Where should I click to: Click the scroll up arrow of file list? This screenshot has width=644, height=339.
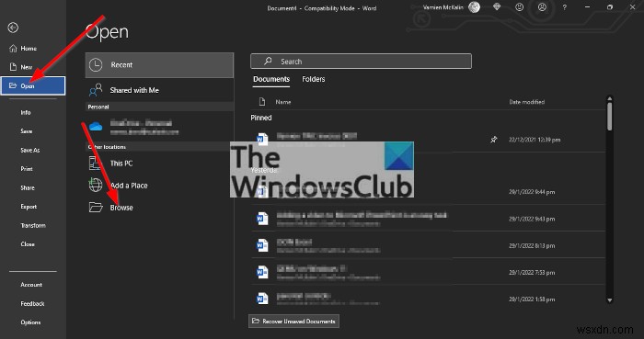pyautogui.click(x=609, y=98)
